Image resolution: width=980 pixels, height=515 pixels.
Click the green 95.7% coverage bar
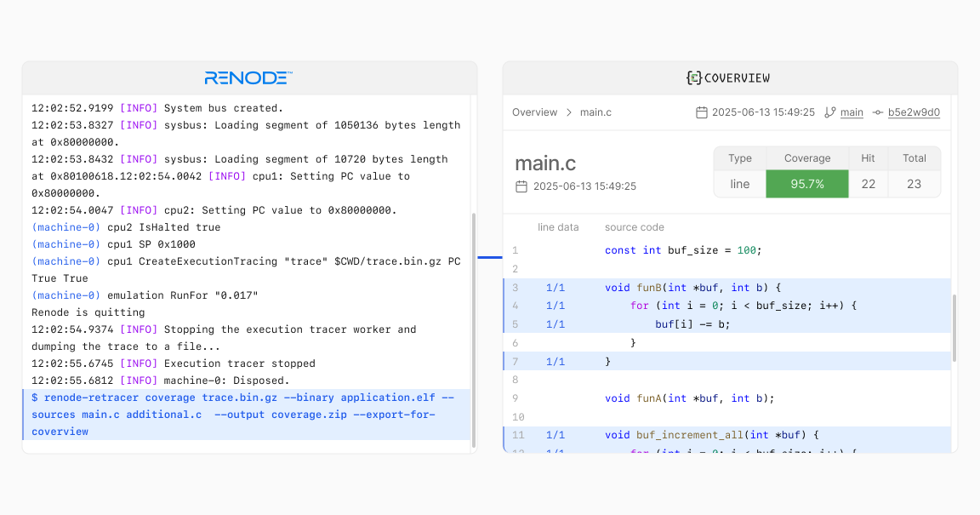[806, 183]
